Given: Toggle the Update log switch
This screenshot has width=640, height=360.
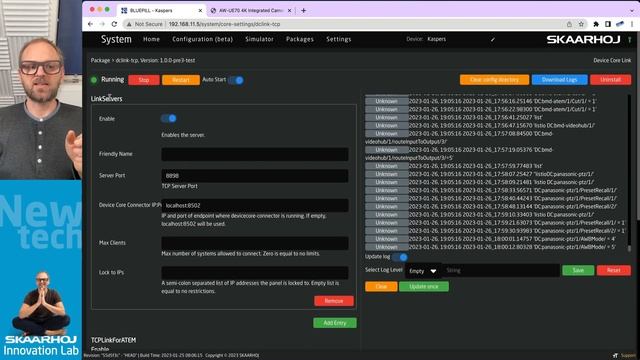Looking at the screenshot, I should (x=400, y=257).
